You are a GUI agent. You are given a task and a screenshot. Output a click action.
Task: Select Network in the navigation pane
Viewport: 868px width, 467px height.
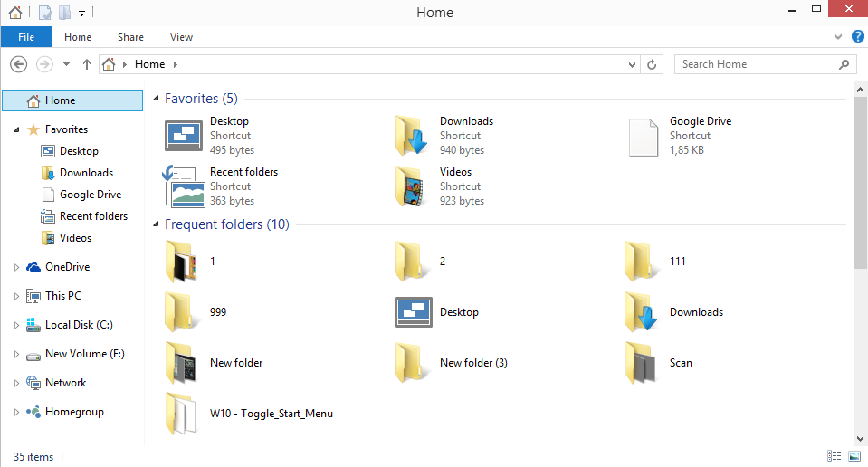pyautogui.click(x=65, y=382)
